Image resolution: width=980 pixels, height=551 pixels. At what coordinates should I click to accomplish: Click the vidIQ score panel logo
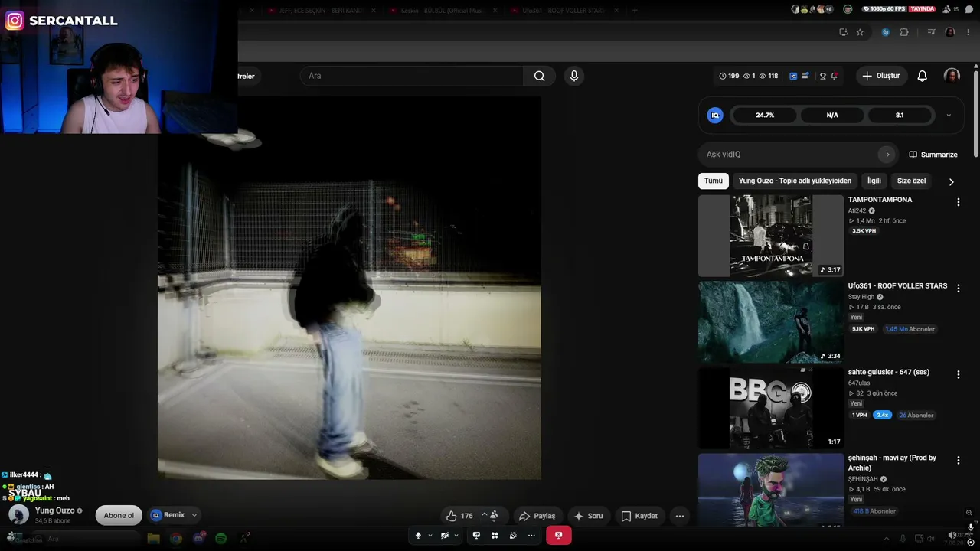(x=715, y=116)
